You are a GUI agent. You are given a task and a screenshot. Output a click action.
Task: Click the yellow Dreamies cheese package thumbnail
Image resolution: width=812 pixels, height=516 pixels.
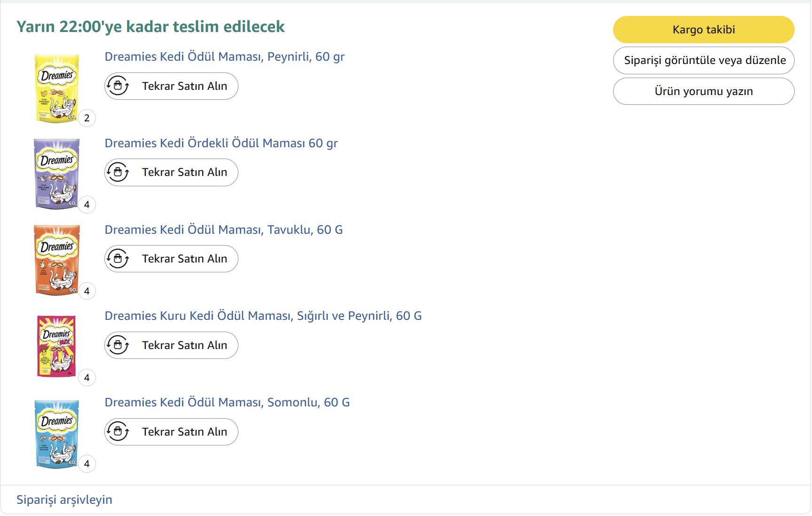[x=57, y=88]
